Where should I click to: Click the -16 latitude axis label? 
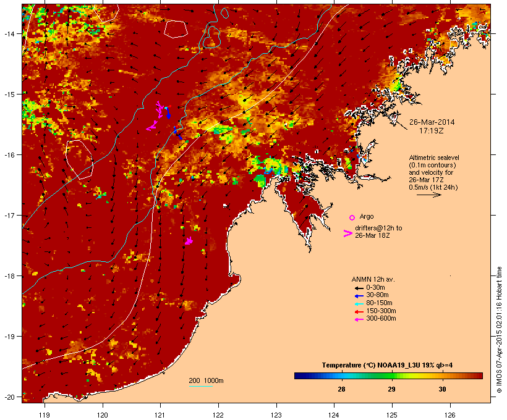(x=9, y=155)
